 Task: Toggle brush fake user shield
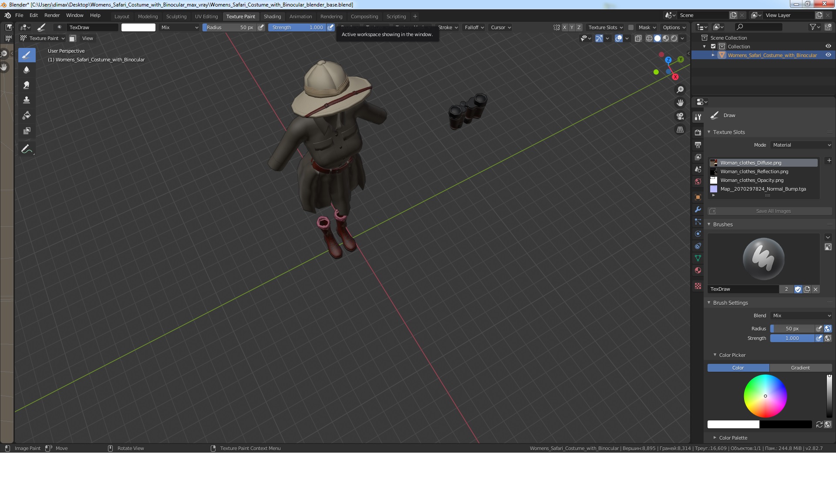click(x=798, y=289)
